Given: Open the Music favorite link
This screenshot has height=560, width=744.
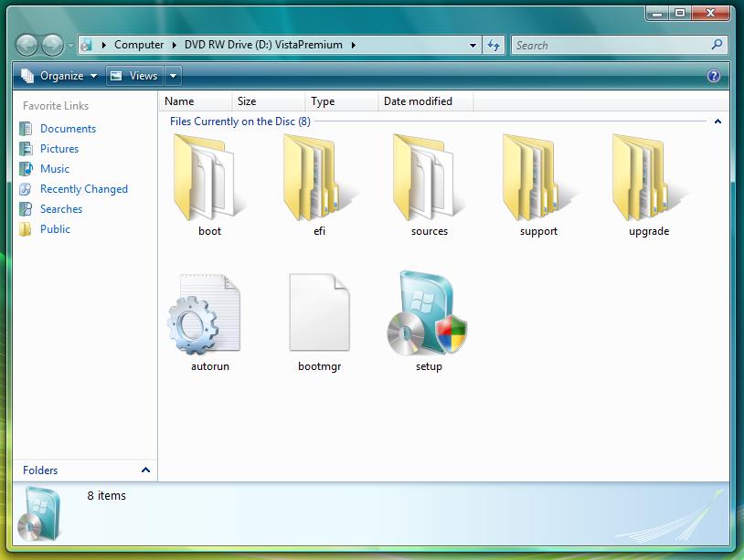Looking at the screenshot, I should coord(55,169).
